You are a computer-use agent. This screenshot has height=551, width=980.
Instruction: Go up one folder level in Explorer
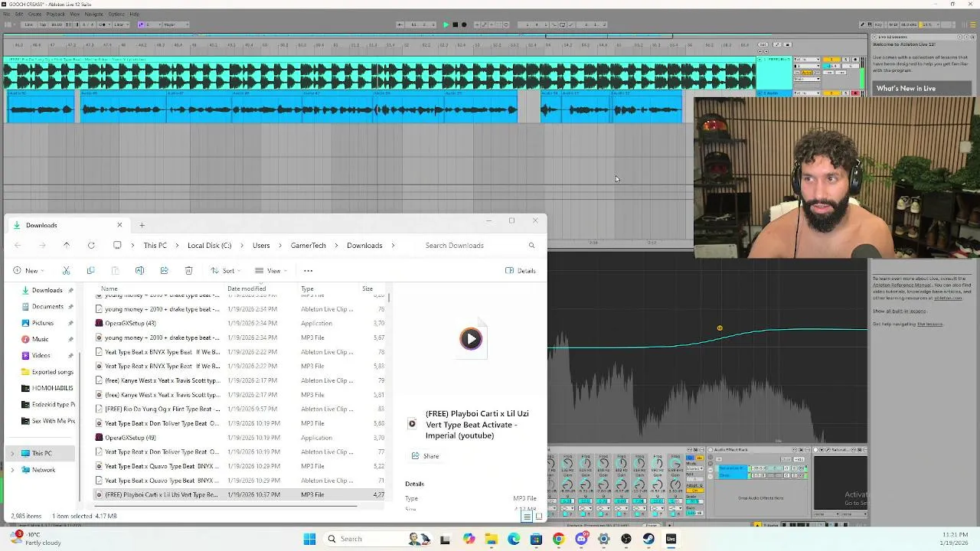tap(67, 246)
